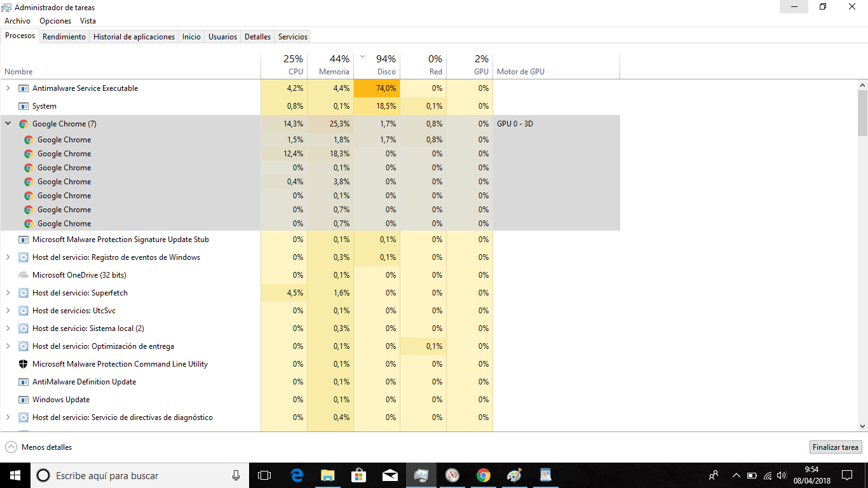Switch to the Detalles tab
The height and width of the screenshot is (488, 868).
[x=258, y=37]
